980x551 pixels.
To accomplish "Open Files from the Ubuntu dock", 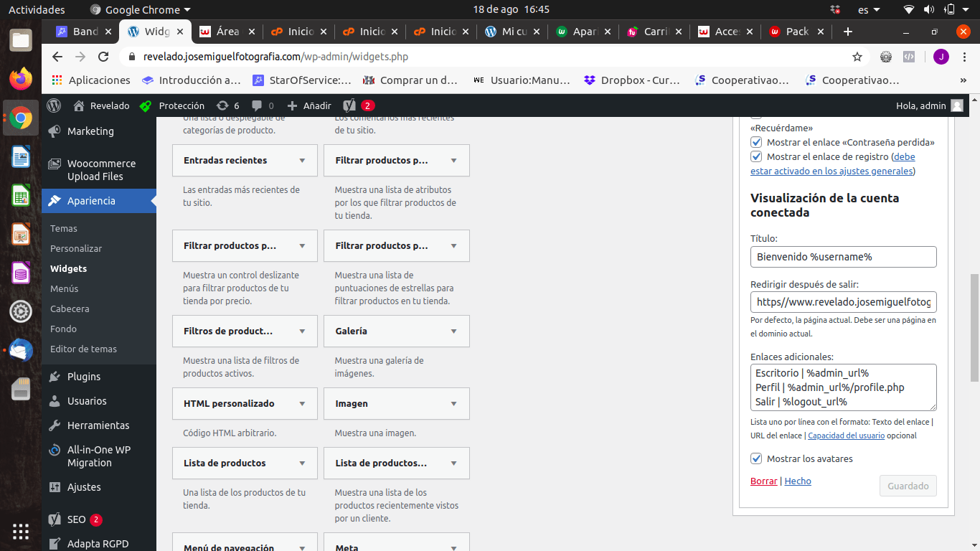I will tap(21, 39).
